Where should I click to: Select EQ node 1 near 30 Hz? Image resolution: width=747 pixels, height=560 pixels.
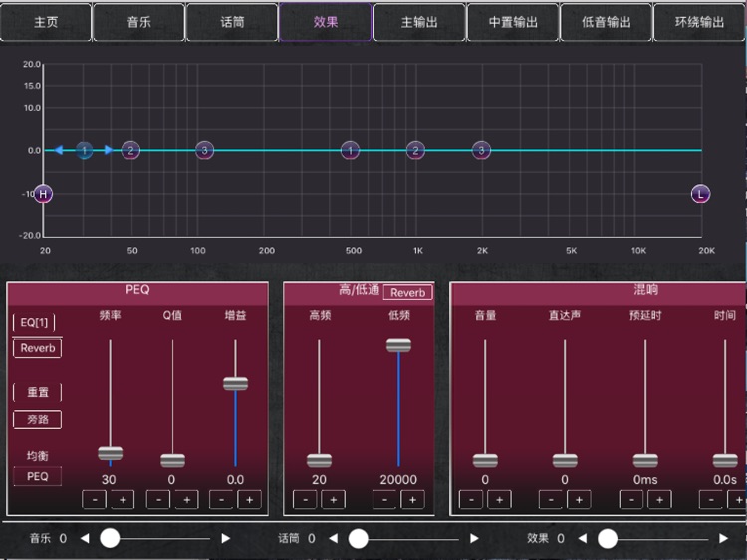pos(85,151)
